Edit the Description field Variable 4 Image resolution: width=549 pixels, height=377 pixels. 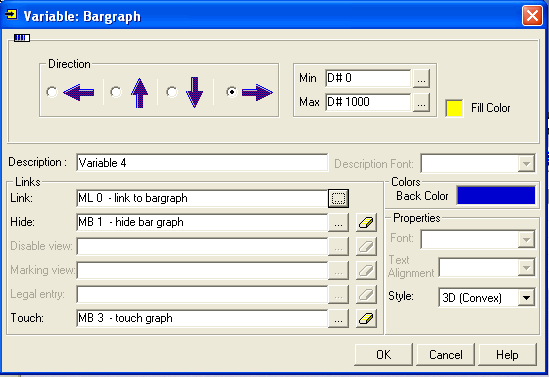[x=202, y=163]
